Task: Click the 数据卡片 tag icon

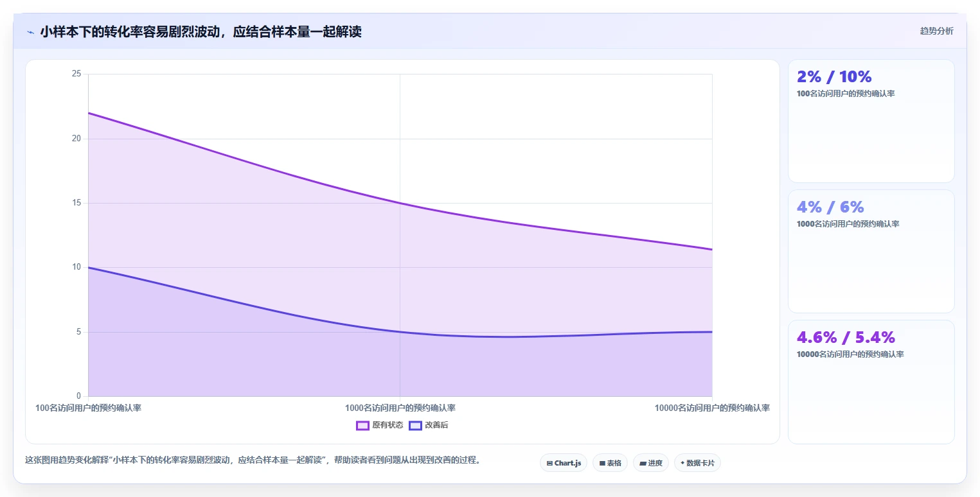Action: coord(682,463)
